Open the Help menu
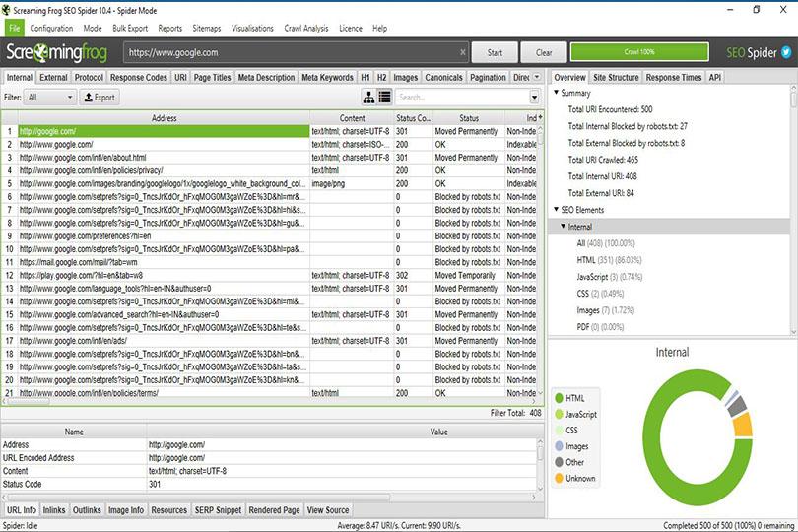798x532 pixels. click(379, 28)
